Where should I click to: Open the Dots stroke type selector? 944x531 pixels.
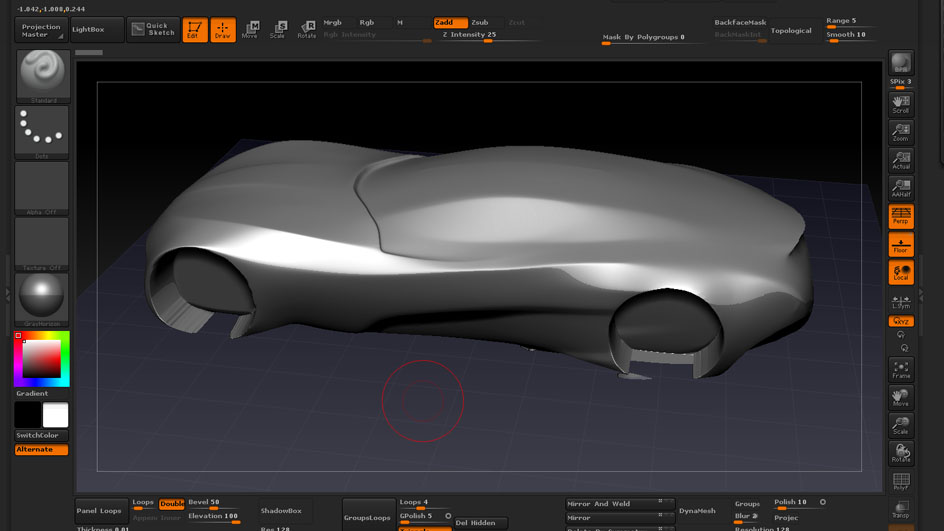42,132
